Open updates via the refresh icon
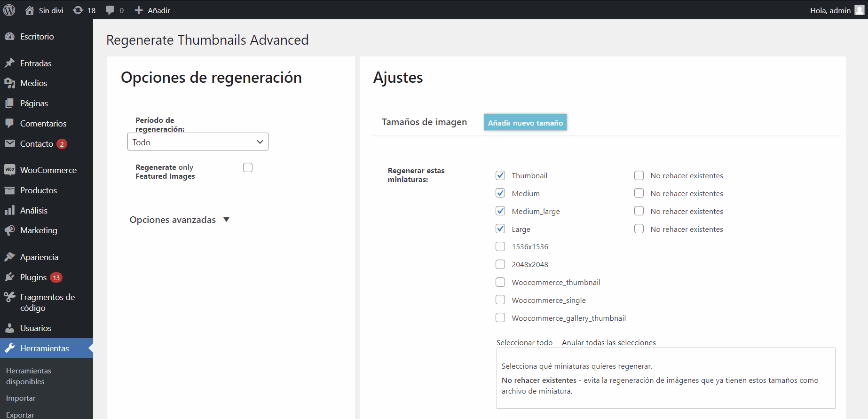Image resolution: width=868 pixels, height=419 pixels. (78, 10)
